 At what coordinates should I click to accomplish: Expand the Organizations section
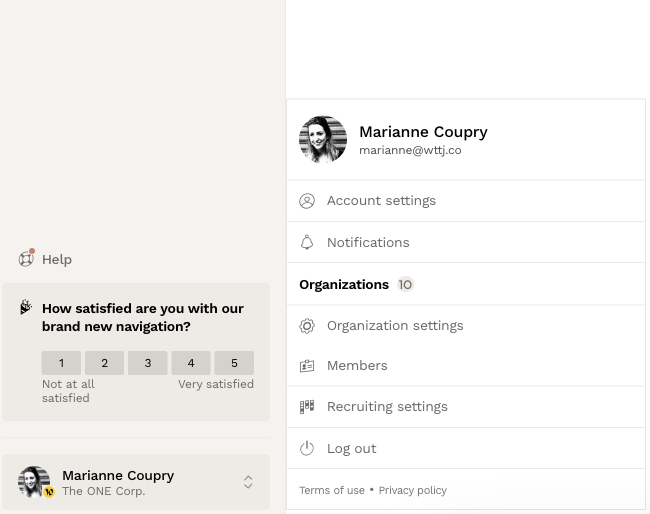coord(344,285)
